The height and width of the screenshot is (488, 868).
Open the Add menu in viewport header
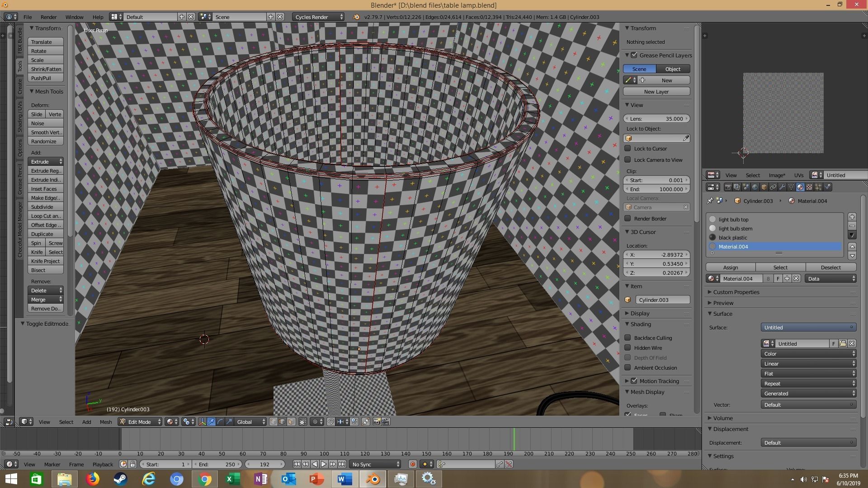click(x=86, y=422)
